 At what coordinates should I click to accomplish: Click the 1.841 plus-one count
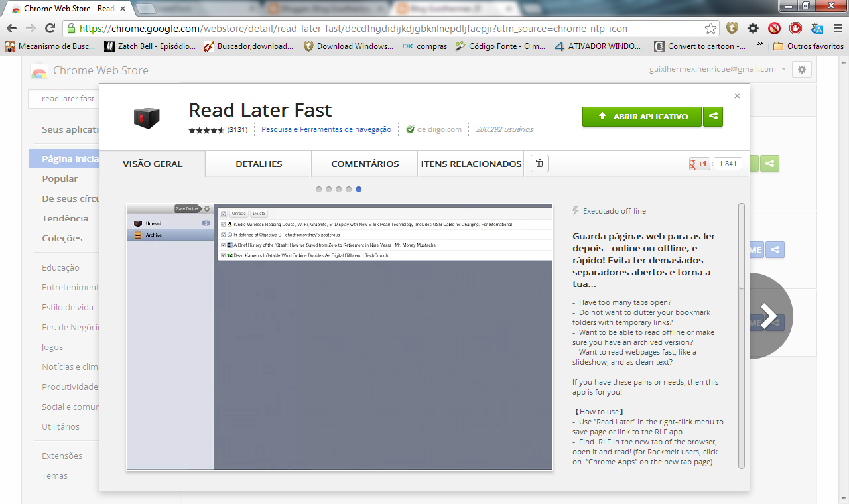click(x=728, y=164)
